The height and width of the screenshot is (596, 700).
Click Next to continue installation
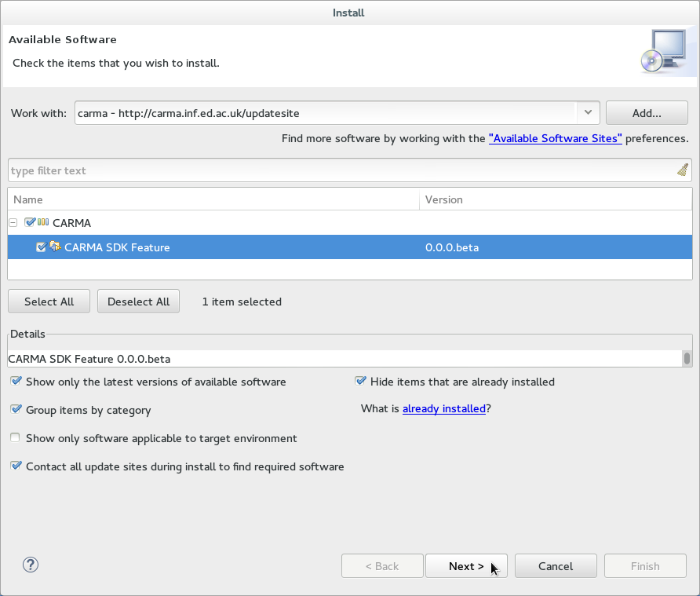pos(466,566)
